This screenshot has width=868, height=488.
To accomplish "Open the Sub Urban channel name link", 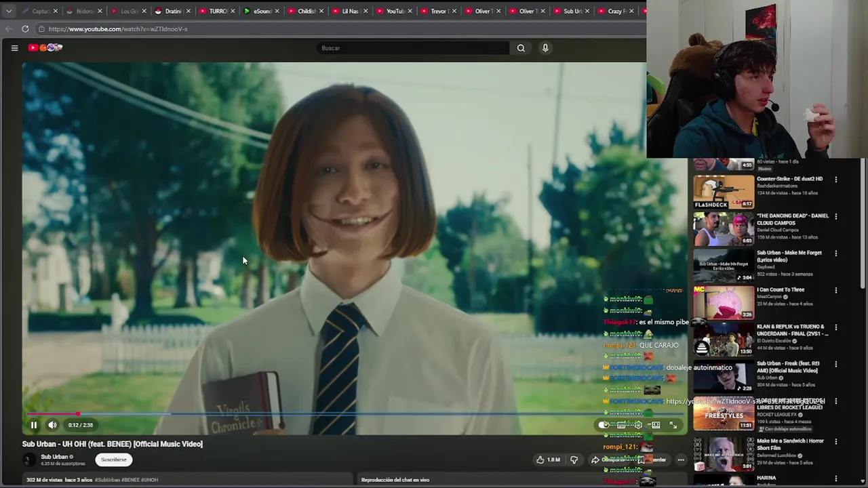I will 54,457.
